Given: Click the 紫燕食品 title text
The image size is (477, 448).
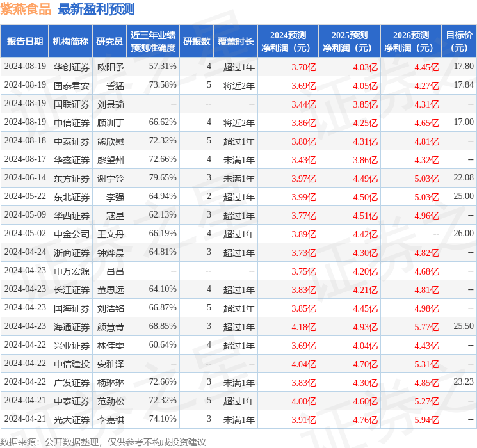Looking at the screenshot, I should pyautogui.click(x=26, y=9).
